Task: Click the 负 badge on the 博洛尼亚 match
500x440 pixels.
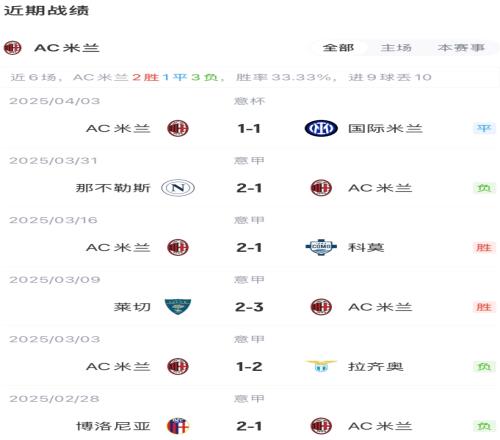Action: click(x=484, y=426)
